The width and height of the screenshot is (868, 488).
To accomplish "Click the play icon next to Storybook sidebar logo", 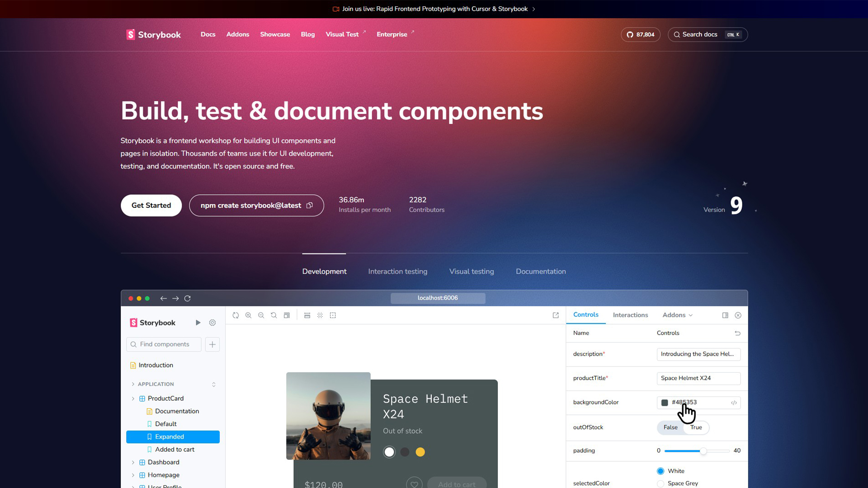I will [198, 323].
